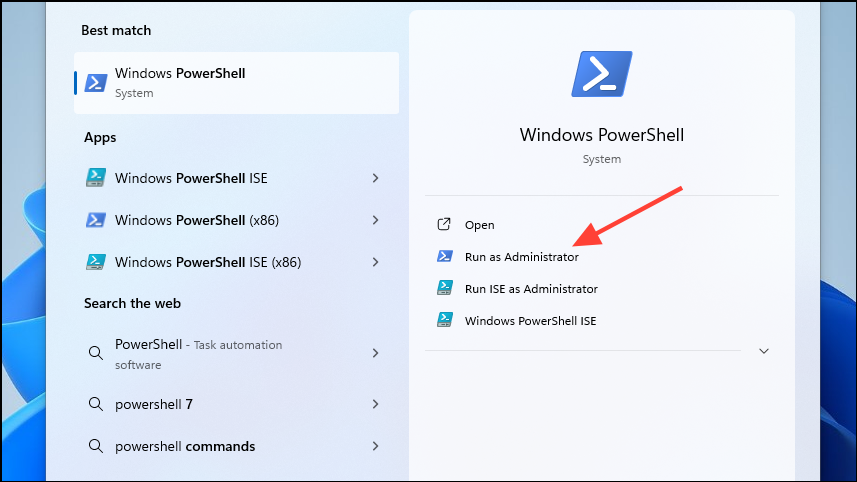Click the Search the web heading
This screenshot has width=857, height=482.
click(x=132, y=303)
